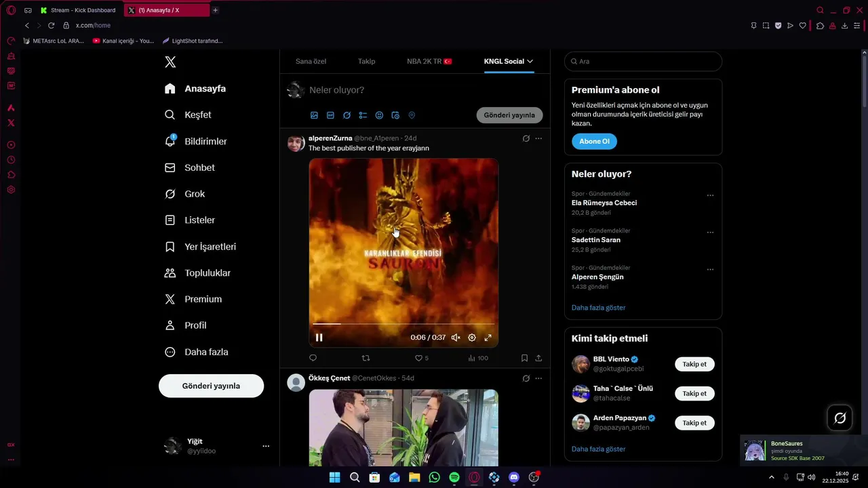Open the Ökkeş Çenet post image
The image size is (868, 488).
click(x=403, y=428)
